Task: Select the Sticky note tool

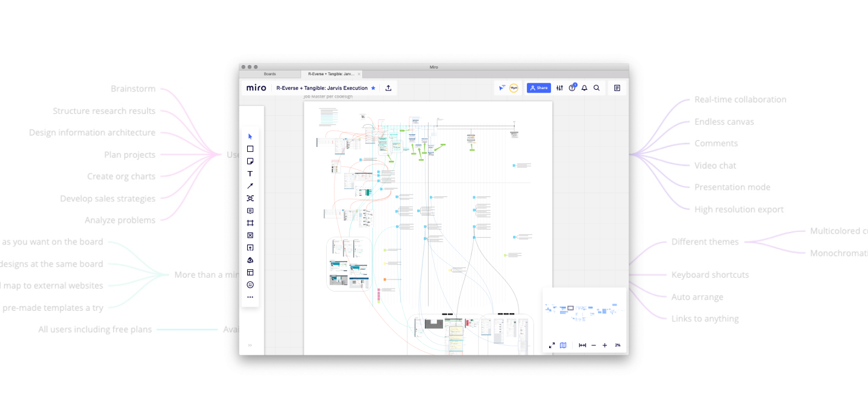Action: pos(250,161)
